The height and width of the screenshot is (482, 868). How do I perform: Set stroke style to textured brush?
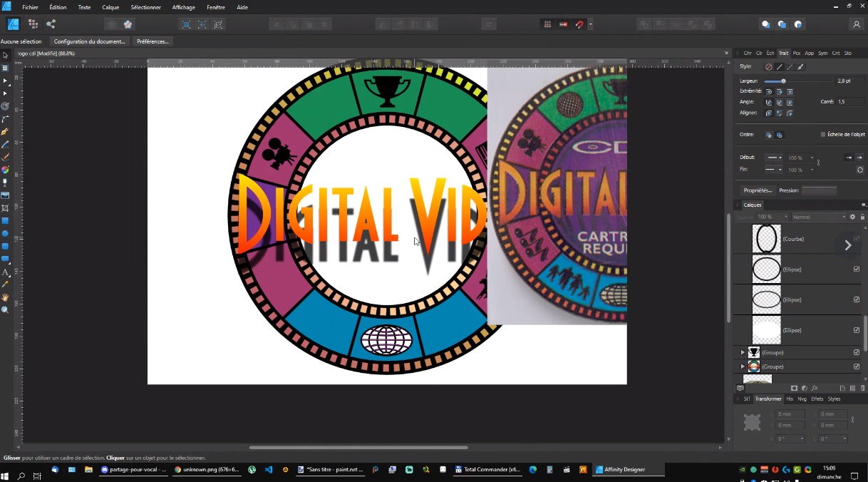coord(801,67)
